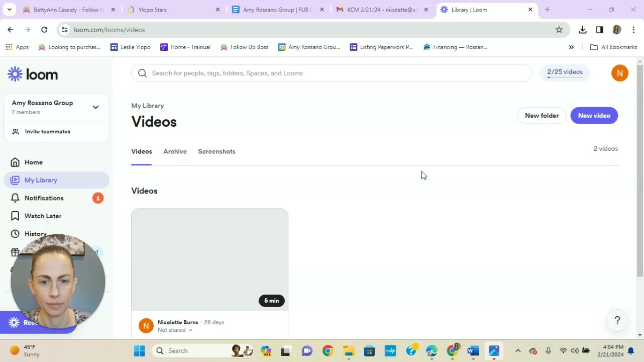The image size is (644, 362).
Task: Open the Loom logo home link
Action: (x=33, y=74)
